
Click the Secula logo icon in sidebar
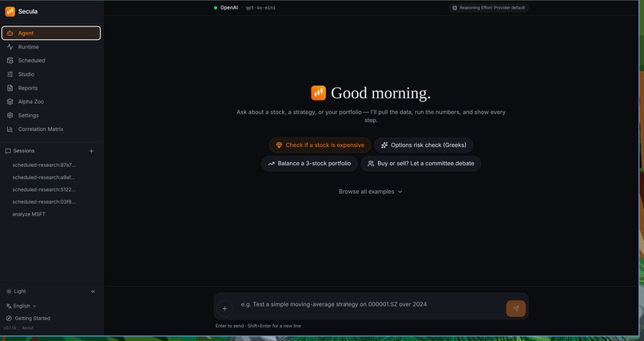[10, 11]
